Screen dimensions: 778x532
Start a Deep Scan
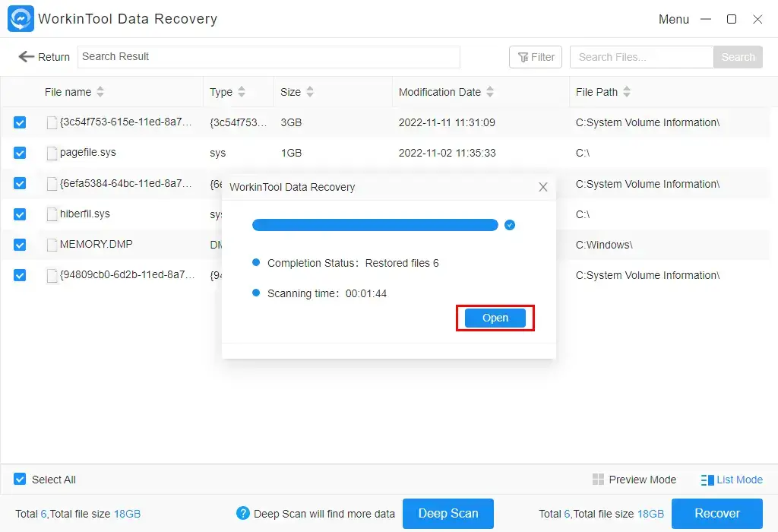[448, 514]
